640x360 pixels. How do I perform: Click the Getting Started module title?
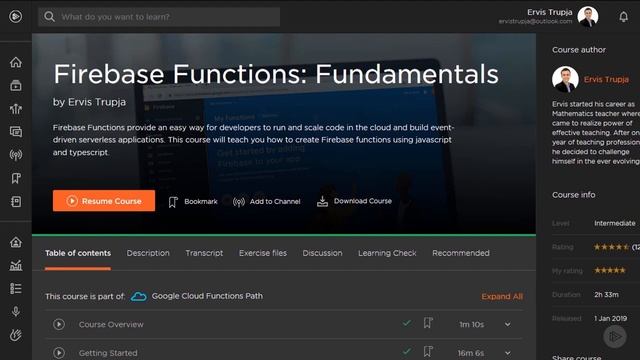coord(108,353)
